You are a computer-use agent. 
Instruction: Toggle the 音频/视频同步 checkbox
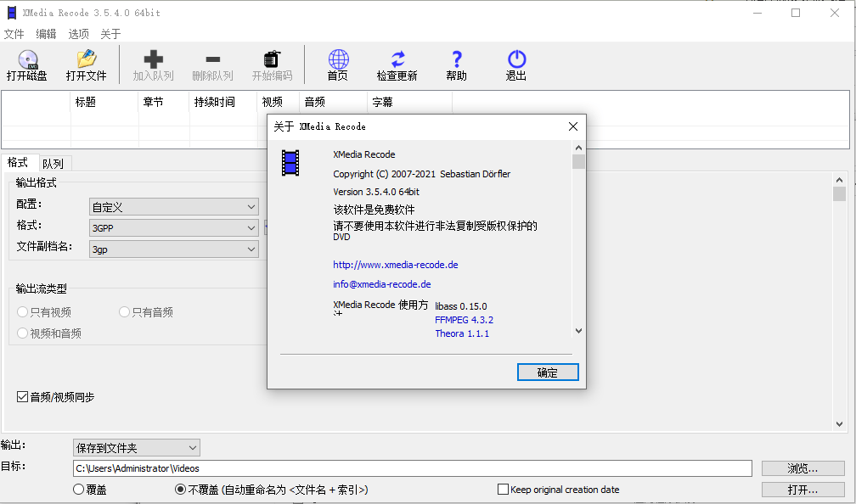click(21, 396)
